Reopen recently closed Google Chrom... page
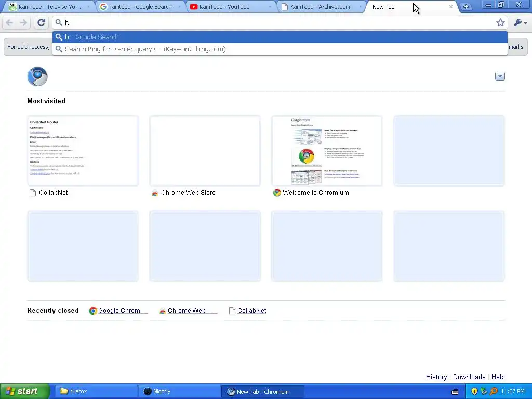This screenshot has width=532, height=399. pyautogui.click(x=118, y=311)
